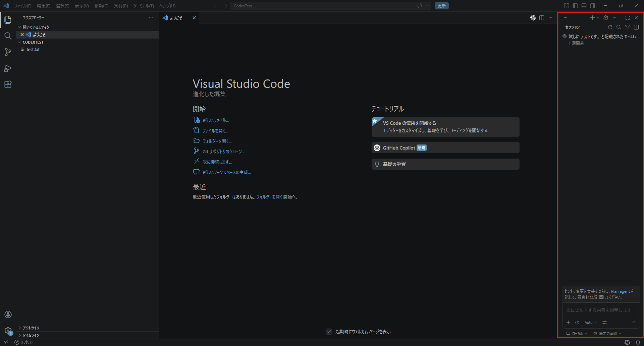Expand the アウトライン section

point(31,328)
